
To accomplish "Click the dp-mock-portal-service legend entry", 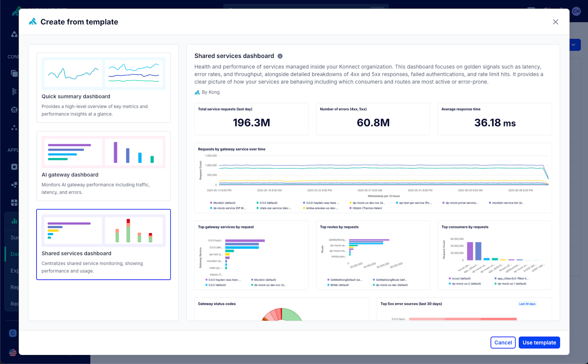I will [x=460, y=203].
